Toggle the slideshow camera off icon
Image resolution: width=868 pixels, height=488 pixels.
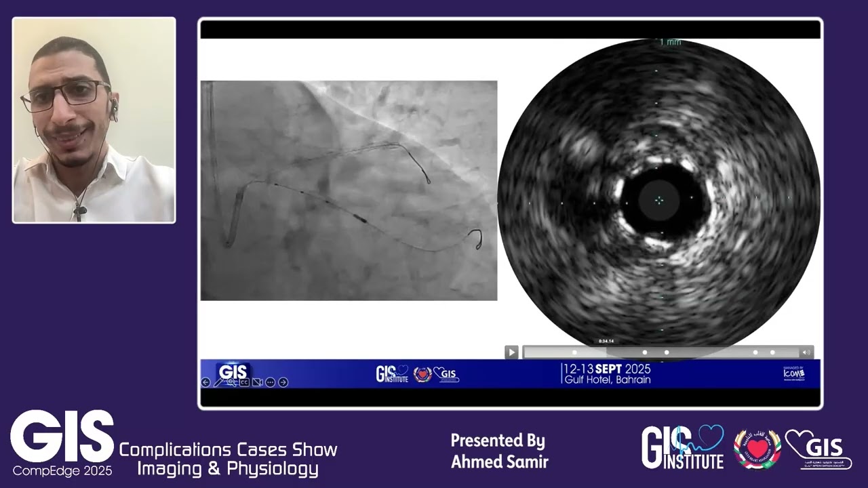(x=257, y=382)
